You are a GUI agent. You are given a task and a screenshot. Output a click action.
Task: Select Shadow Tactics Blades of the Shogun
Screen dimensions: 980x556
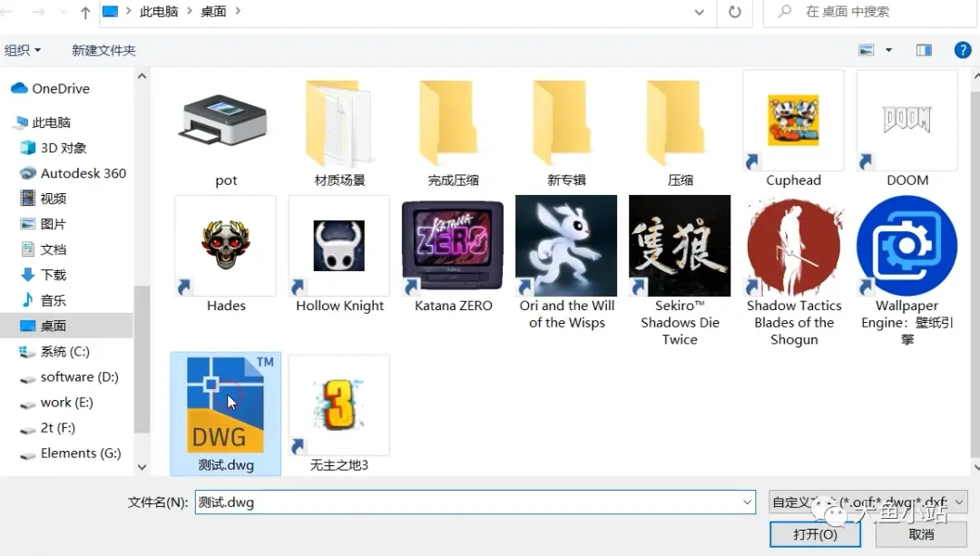point(794,246)
